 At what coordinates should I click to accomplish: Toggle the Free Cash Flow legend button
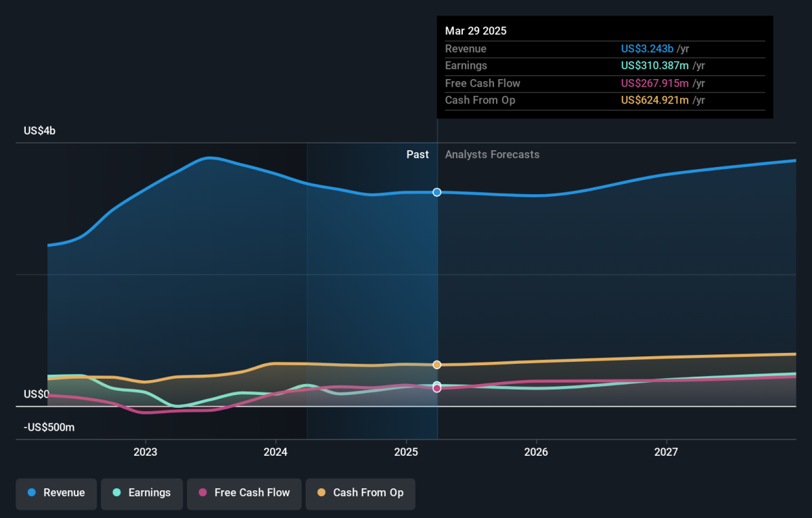[244, 493]
